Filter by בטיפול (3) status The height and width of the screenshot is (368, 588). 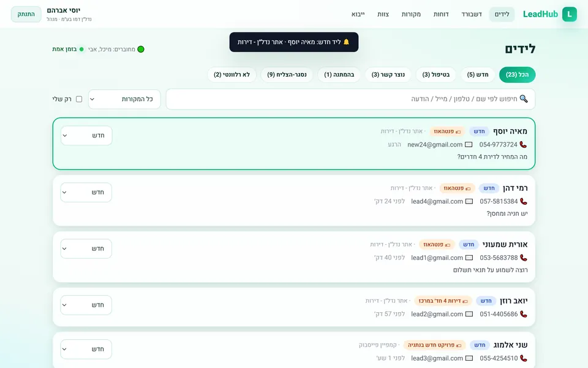point(435,75)
